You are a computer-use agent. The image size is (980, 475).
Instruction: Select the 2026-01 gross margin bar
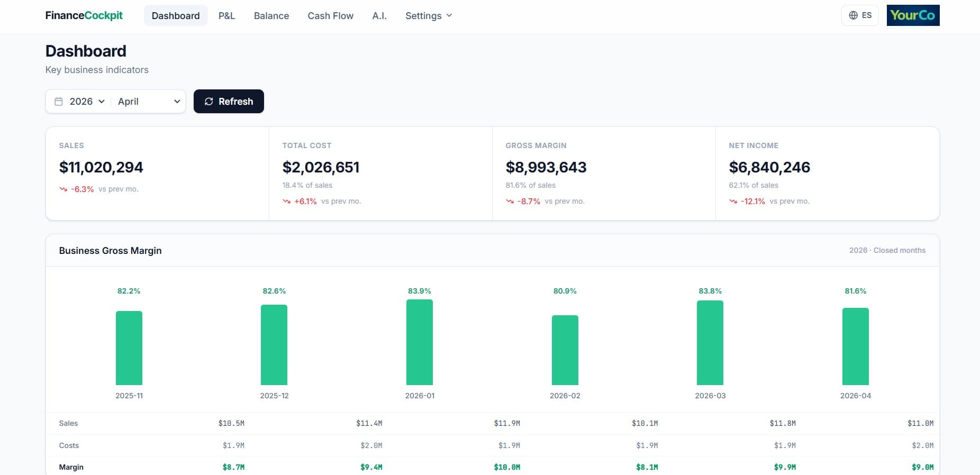click(x=420, y=342)
